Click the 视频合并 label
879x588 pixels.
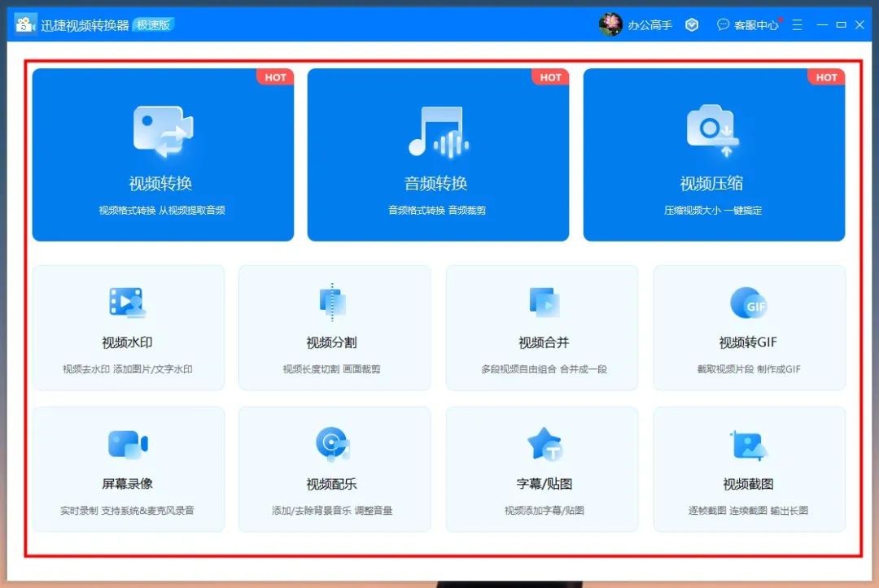click(544, 342)
